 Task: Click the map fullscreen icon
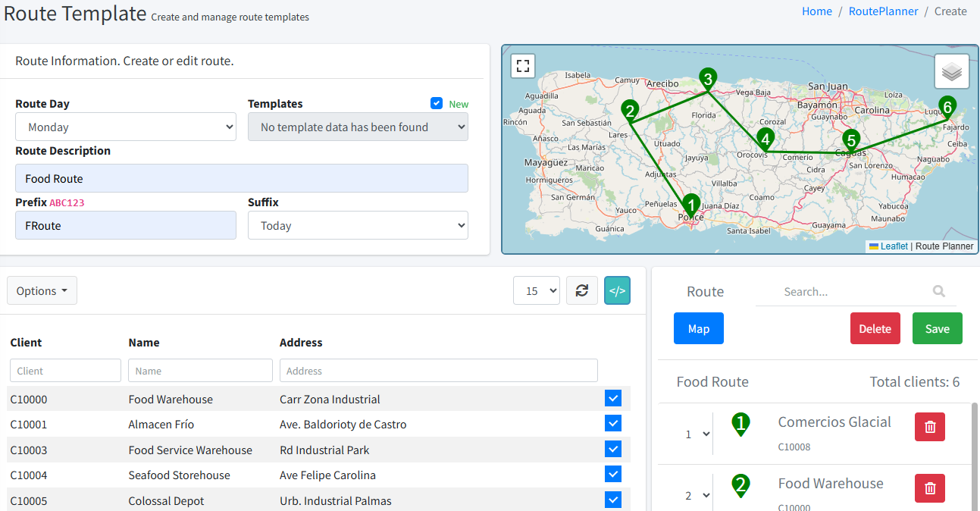(523, 66)
